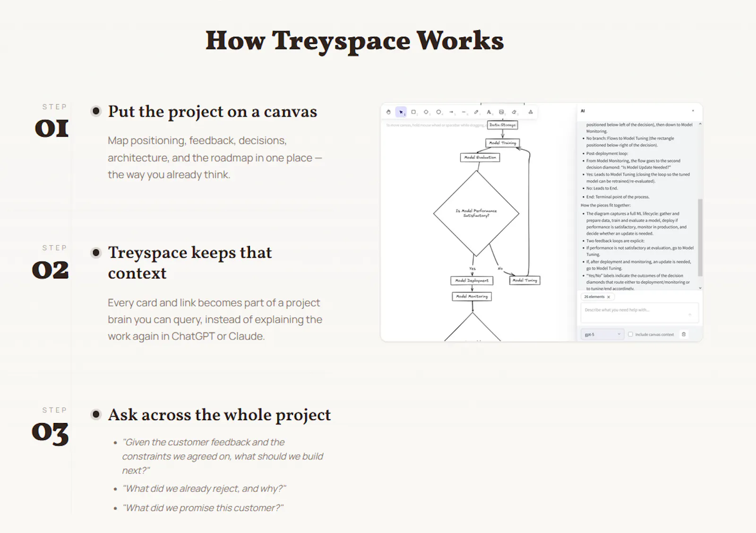Close the AI side panel

point(693,111)
